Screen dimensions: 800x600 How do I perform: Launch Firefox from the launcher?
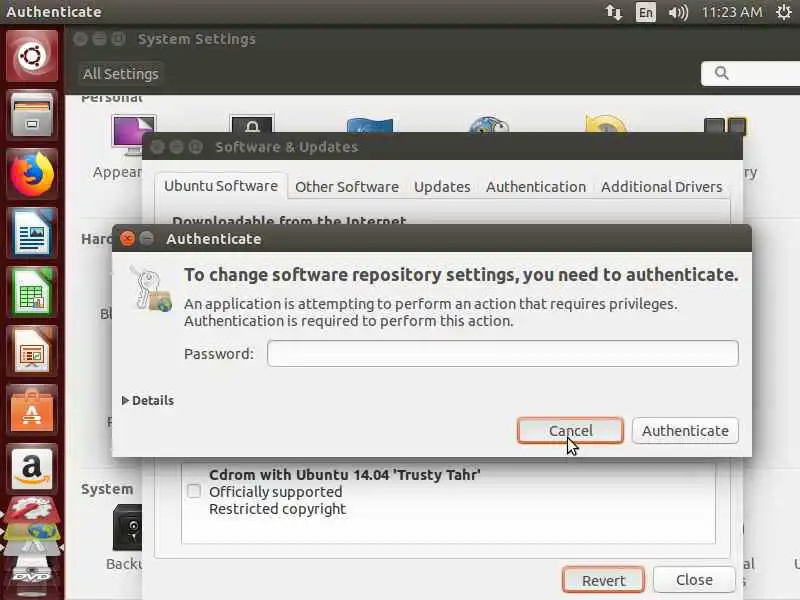click(x=32, y=174)
